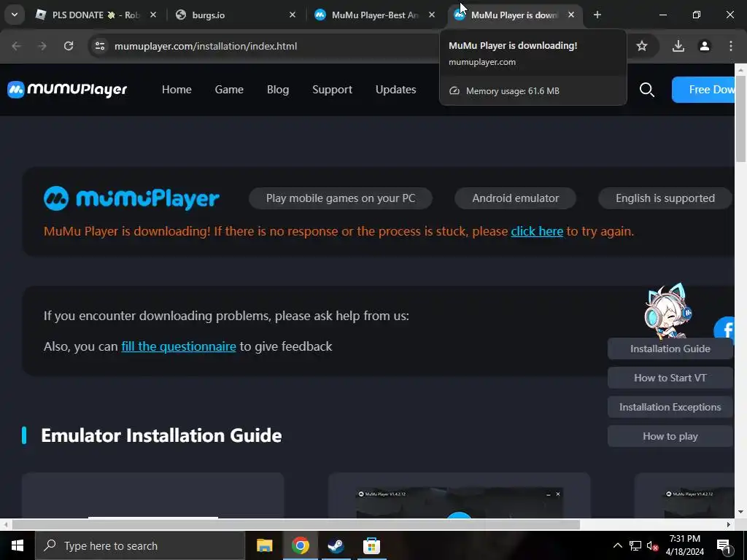Click the large MuMuPlayer banner logo
Screen dimensions: 747x560
point(131,198)
